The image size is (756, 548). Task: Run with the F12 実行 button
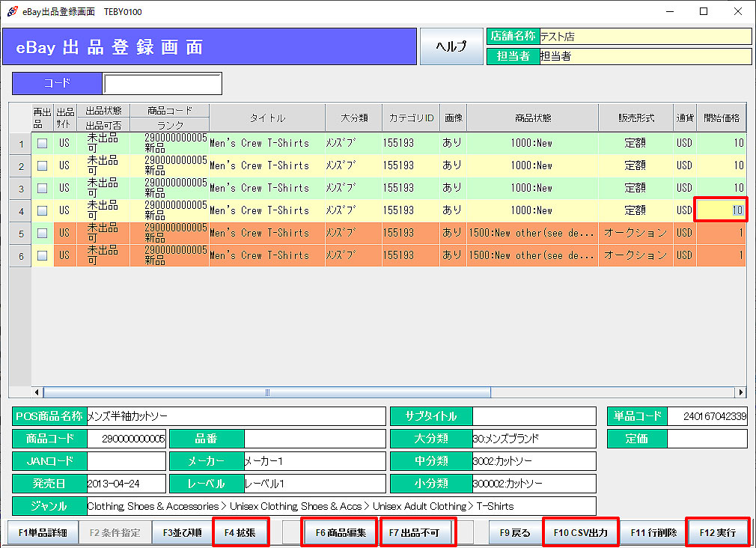click(x=717, y=533)
